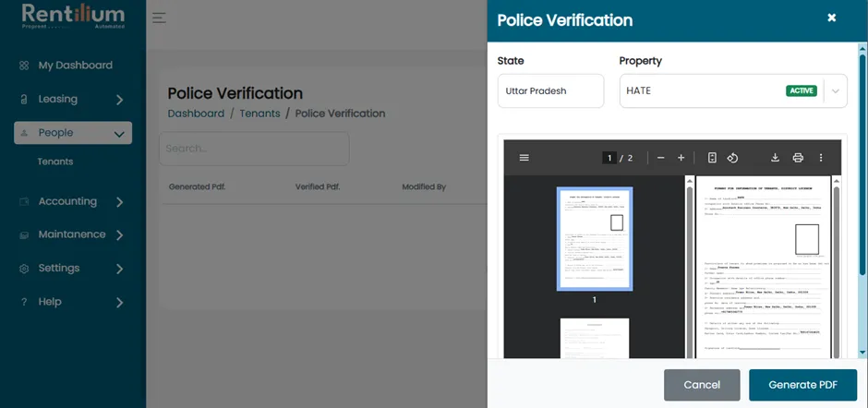
Task: Open My Dashboard from the sidebar
Action: [76, 66]
